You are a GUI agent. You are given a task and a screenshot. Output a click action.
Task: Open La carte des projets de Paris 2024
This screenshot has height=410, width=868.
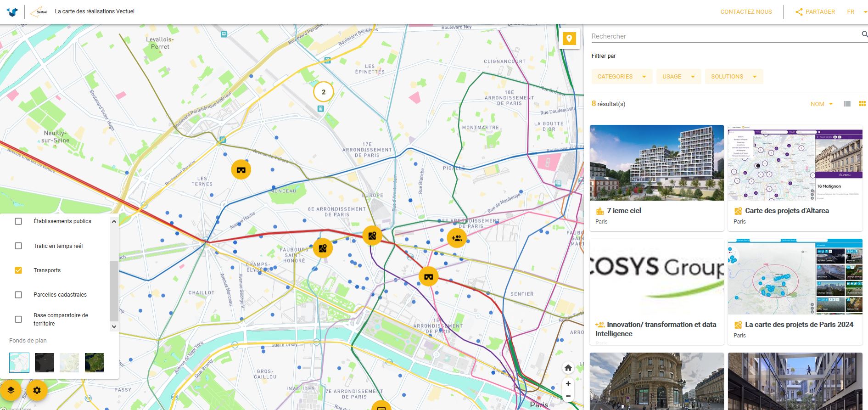point(799,325)
